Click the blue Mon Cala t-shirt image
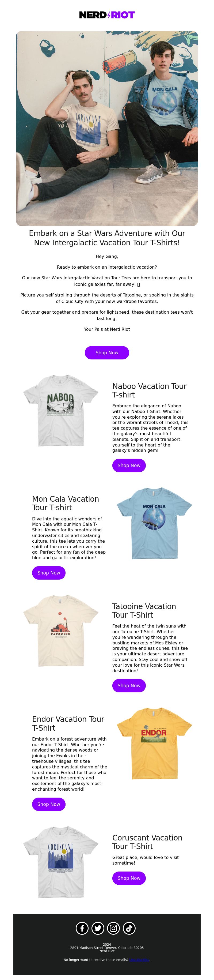 pyautogui.click(x=154, y=523)
